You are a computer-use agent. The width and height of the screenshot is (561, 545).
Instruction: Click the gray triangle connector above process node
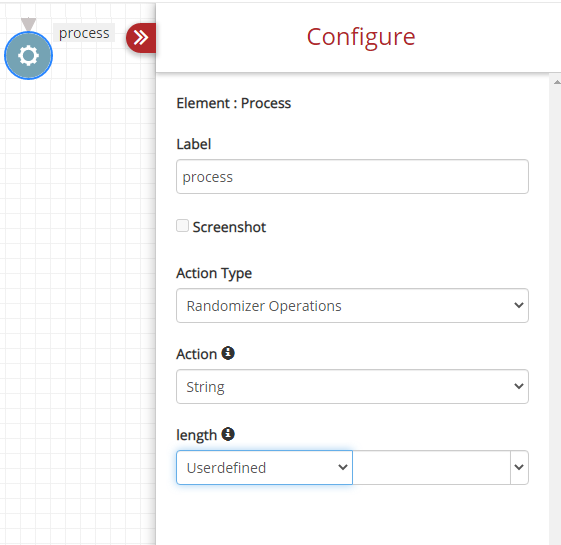[x=28, y=24]
